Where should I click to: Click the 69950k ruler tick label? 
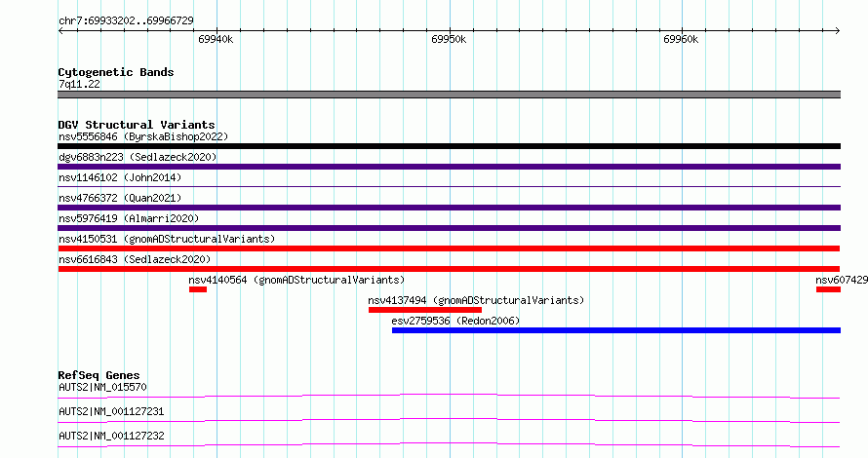click(449, 39)
